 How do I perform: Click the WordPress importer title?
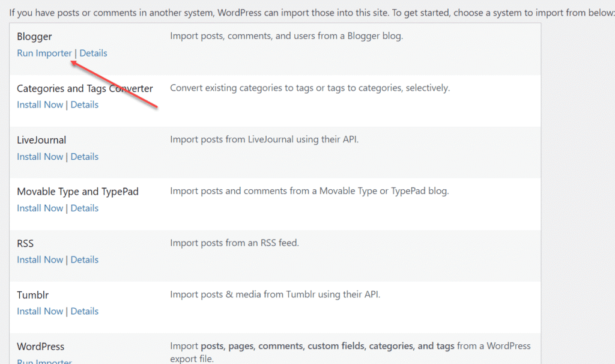[x=40, y=347]
